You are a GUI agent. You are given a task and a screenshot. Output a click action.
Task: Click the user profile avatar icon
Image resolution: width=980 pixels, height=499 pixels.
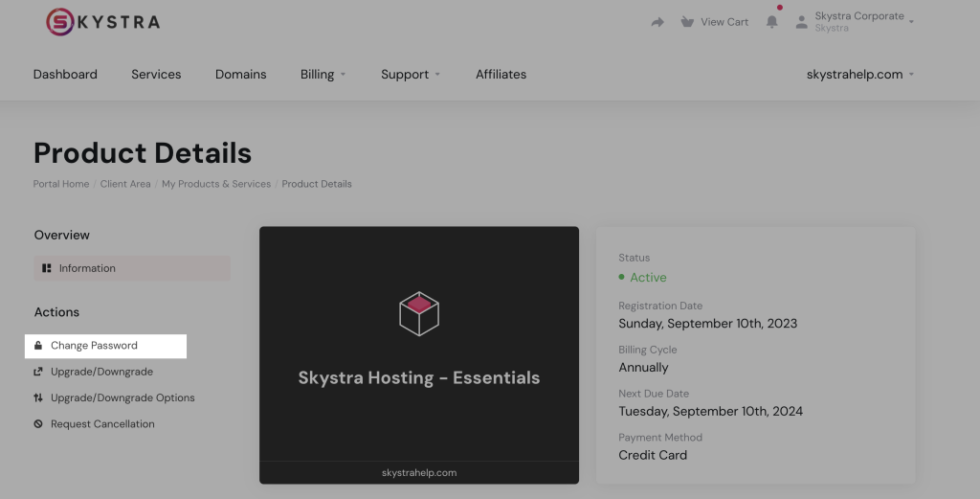coord(802,22)
